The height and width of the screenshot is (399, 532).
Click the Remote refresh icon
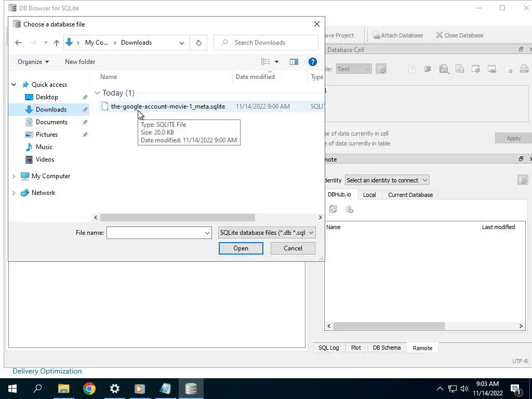pyautogui.click(x=333, y=209)
